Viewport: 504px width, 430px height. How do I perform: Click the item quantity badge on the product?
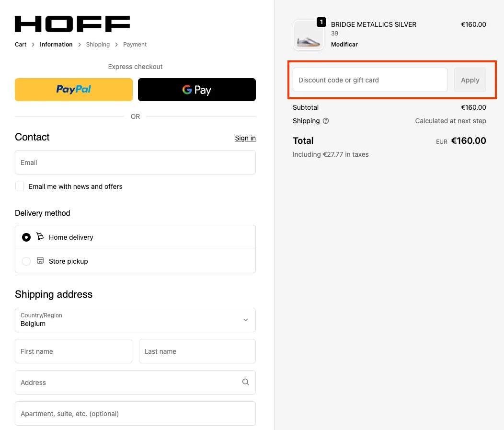[321, 22]
